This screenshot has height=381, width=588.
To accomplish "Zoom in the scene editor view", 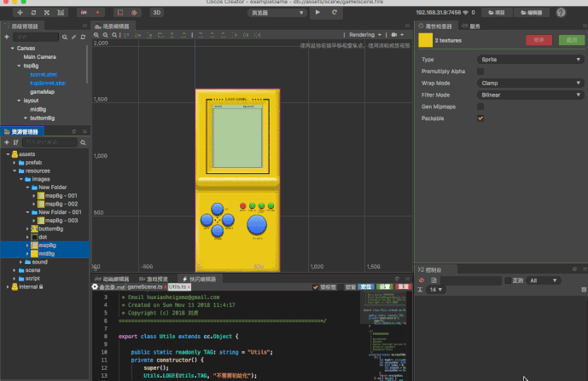I will point(96,35).
